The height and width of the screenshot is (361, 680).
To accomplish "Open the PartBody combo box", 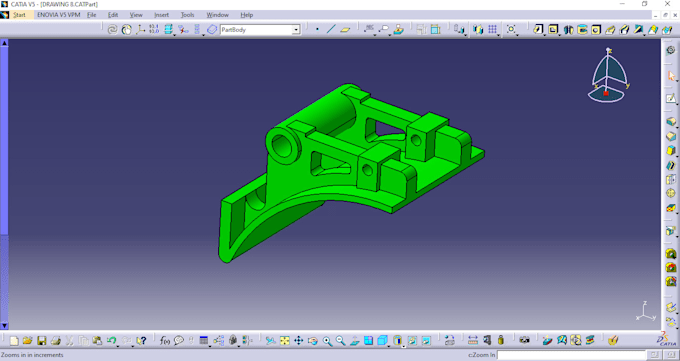I will tap(260, 30).
